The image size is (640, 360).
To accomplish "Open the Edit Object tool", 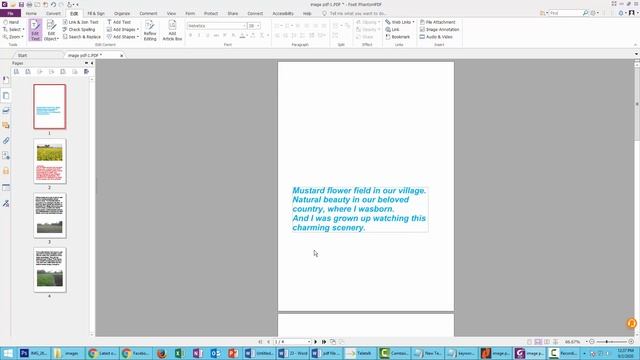I will click(x=51, y=30).
